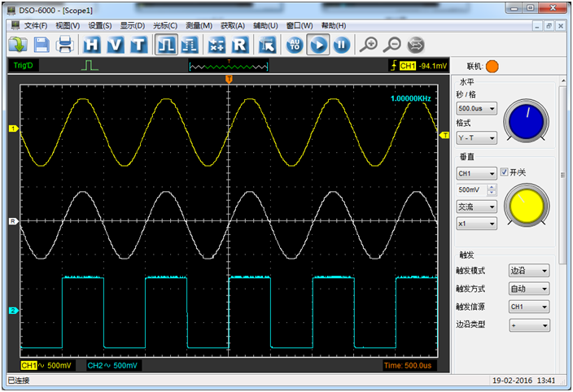
Task: Click the zoom in magnifier icon
Action: pyautogui.click(x=369, y=44)
